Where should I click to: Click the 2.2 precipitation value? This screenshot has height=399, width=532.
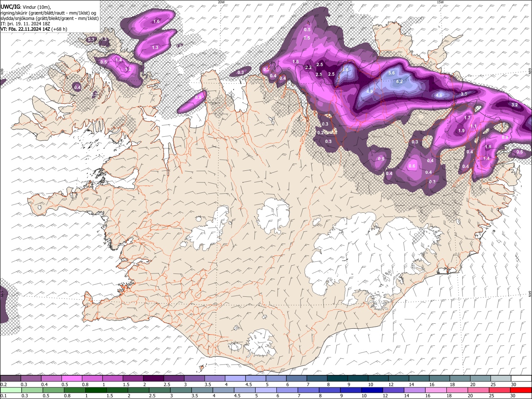[308, 67]
